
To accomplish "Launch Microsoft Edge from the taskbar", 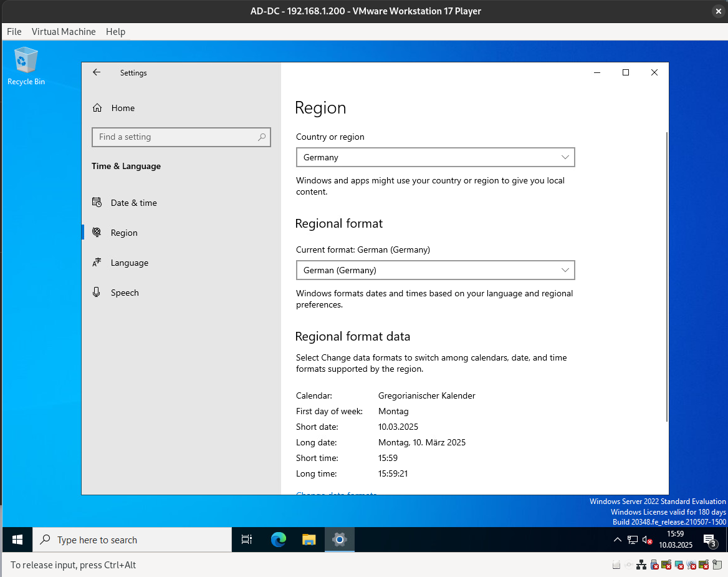I will 278,540.
